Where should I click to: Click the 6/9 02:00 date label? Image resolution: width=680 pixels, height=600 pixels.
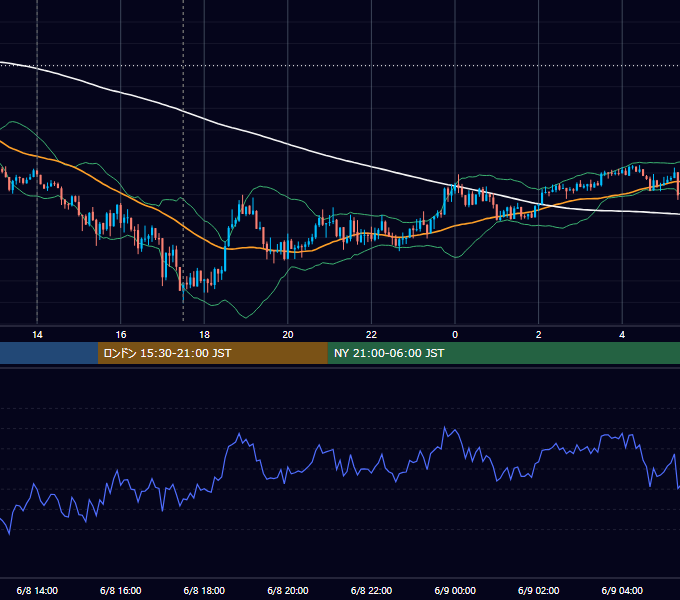tap(539, 591)
